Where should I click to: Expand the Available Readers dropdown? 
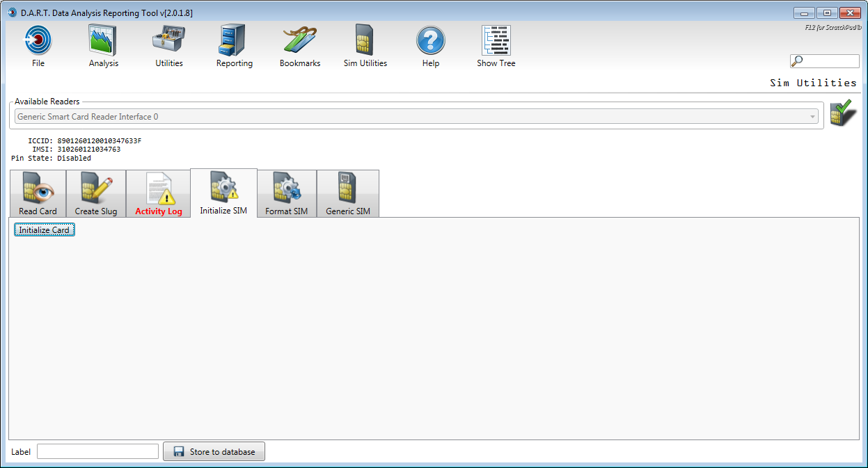417,117
